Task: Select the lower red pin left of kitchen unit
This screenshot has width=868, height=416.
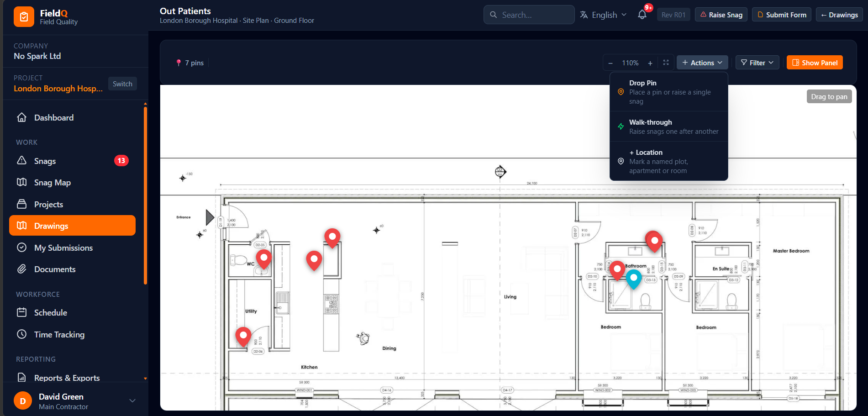Action: [x=314, y=260]
